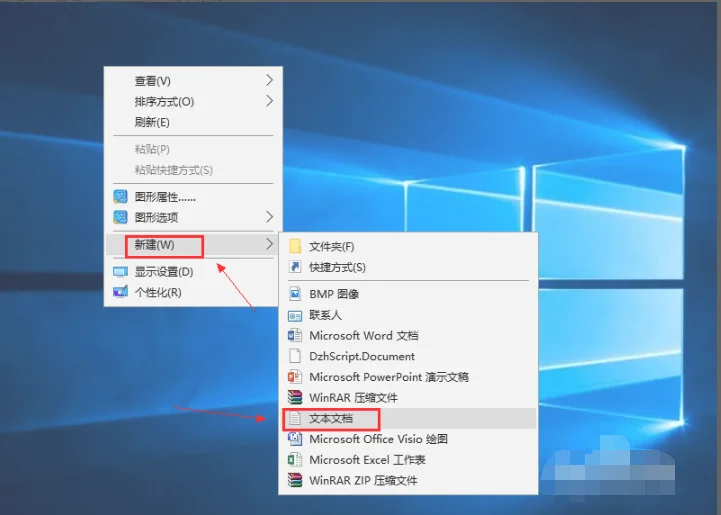Click the folder icon beside 文件夹(F)
Image resolution: width=721 pixels, height=515 pixels.
coord(295,246)
